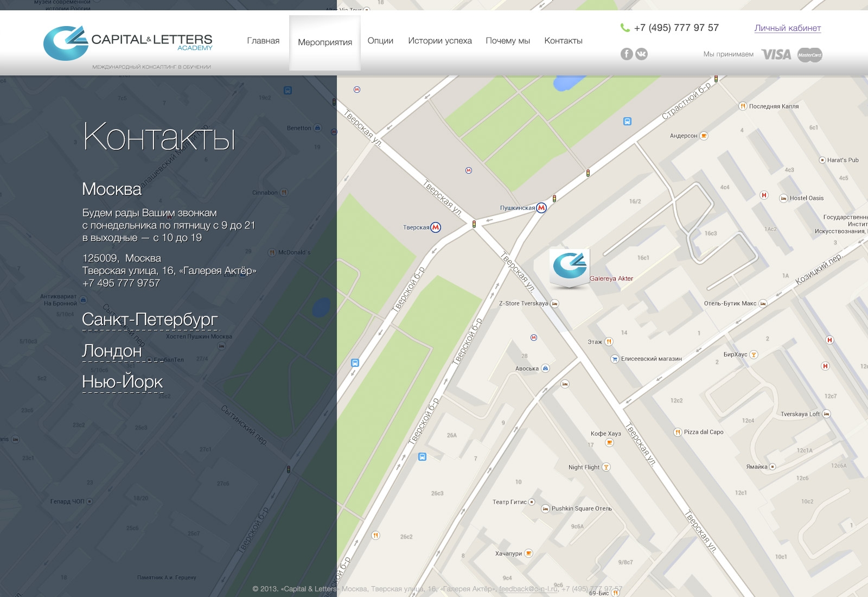The height and width of the screenshot is (597, 868).
Task: Click the Benetton shop icon
Action: [318, 128]
